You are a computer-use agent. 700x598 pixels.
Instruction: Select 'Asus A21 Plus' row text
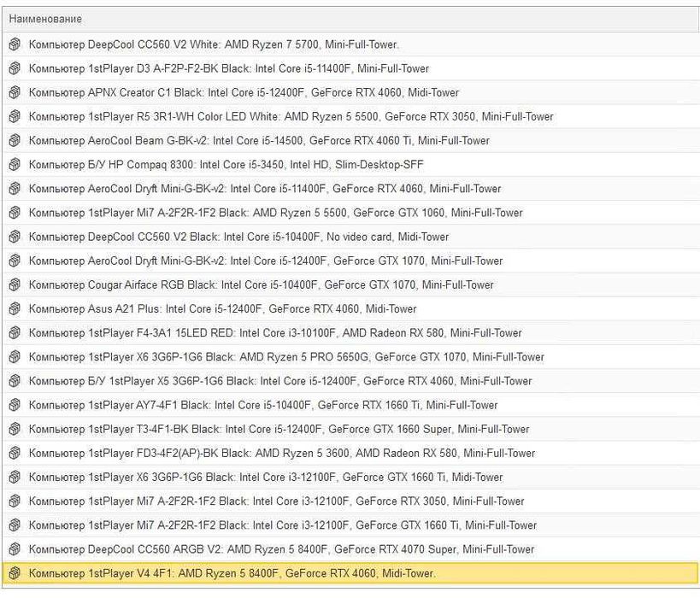(x=222, y=309)
